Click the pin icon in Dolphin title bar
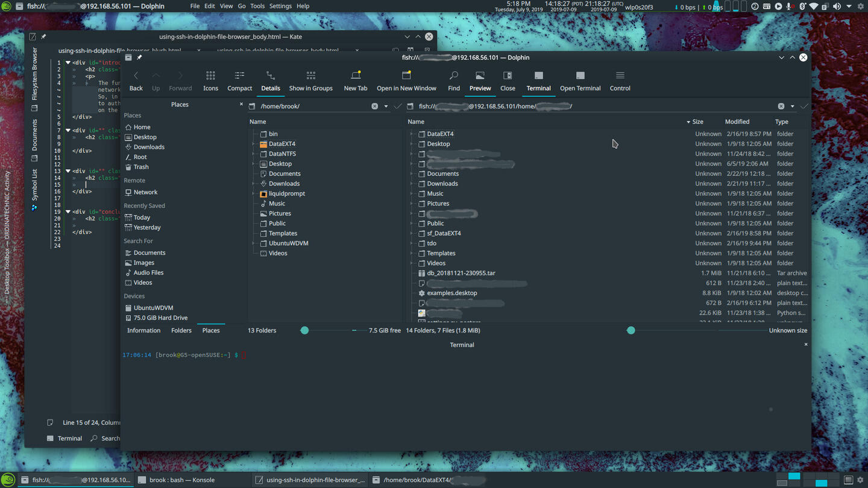 click(139, 57)
